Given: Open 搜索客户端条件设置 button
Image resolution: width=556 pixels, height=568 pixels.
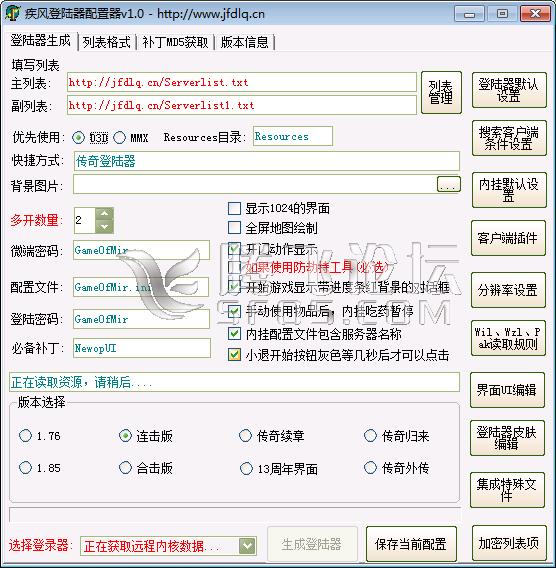Looking at the screenshot, I should pos(509,138).
